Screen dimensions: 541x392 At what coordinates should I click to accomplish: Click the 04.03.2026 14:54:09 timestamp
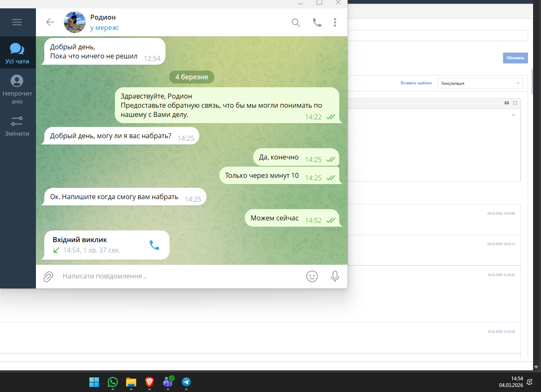[x=501, y=213]
